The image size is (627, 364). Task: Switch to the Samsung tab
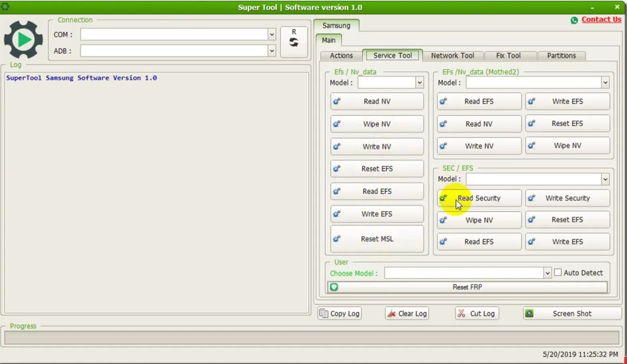coord(336,25)
